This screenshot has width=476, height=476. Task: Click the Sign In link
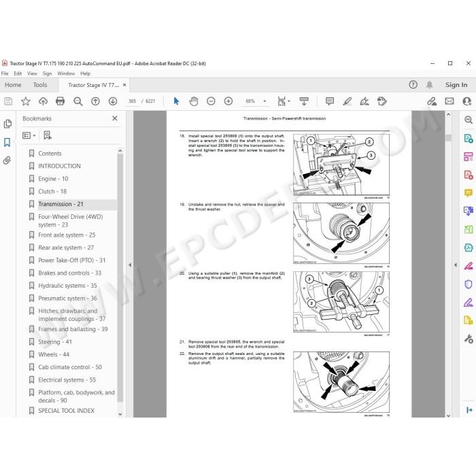pyautogui.click(x=456, y=85)
